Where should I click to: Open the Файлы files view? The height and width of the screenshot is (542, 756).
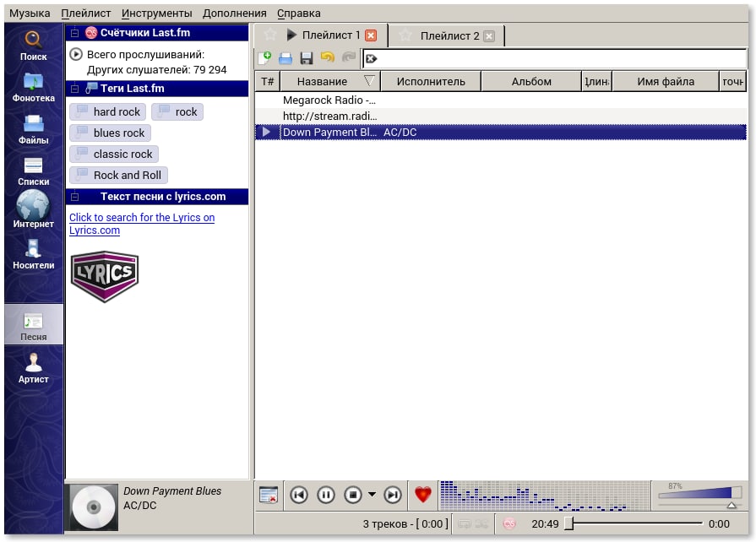33,130
